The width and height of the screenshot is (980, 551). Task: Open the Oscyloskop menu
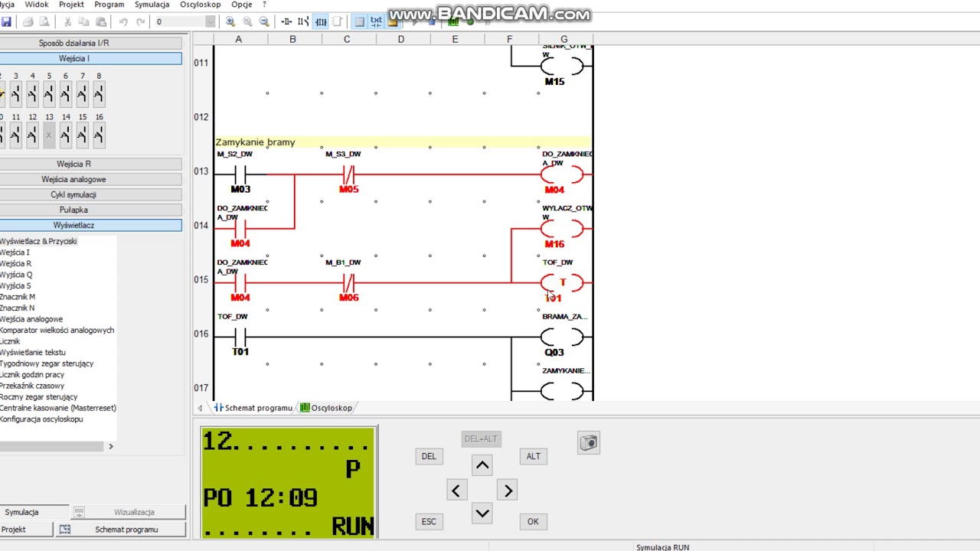point(200,5)
